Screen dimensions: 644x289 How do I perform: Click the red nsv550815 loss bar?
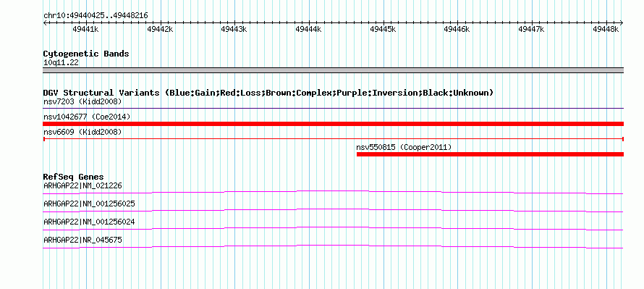(490, 154)
